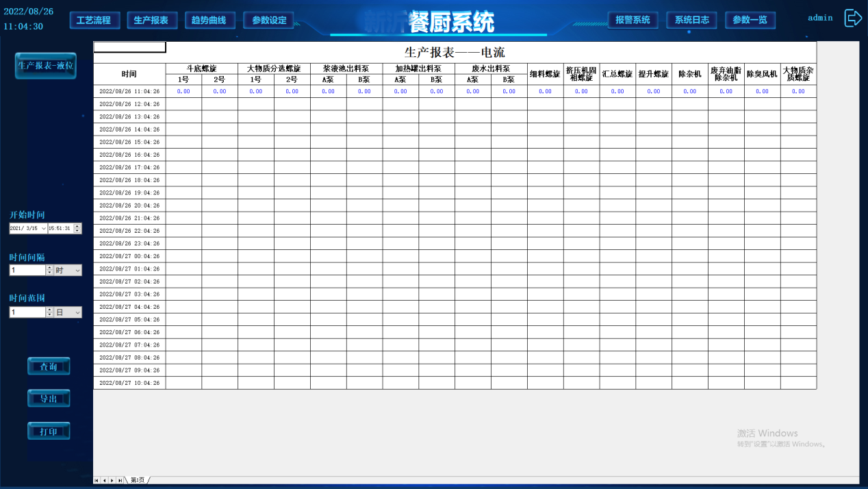Switch to 趋势曲线 page

[209, 21]
